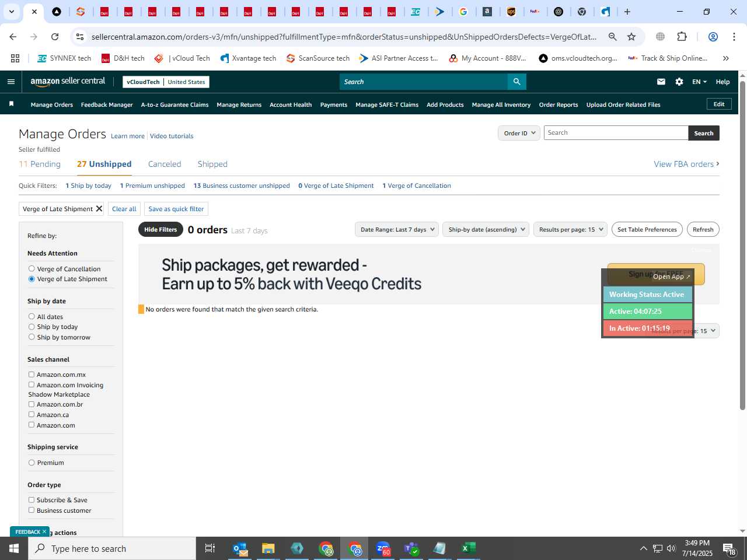
Task: Click the teal search magnifier button
Action: 516,82
